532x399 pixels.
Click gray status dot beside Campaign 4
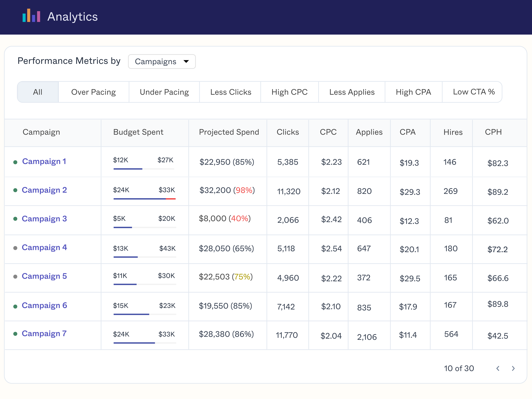15,248
